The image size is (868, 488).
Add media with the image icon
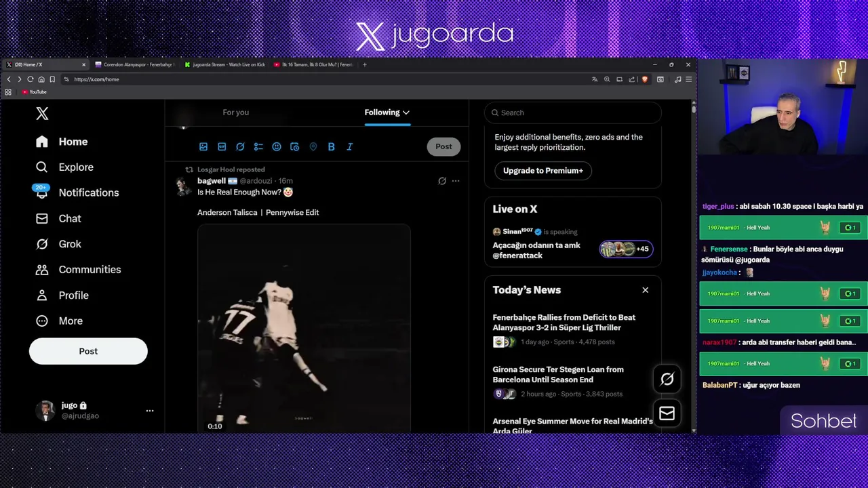click(203, 146)
